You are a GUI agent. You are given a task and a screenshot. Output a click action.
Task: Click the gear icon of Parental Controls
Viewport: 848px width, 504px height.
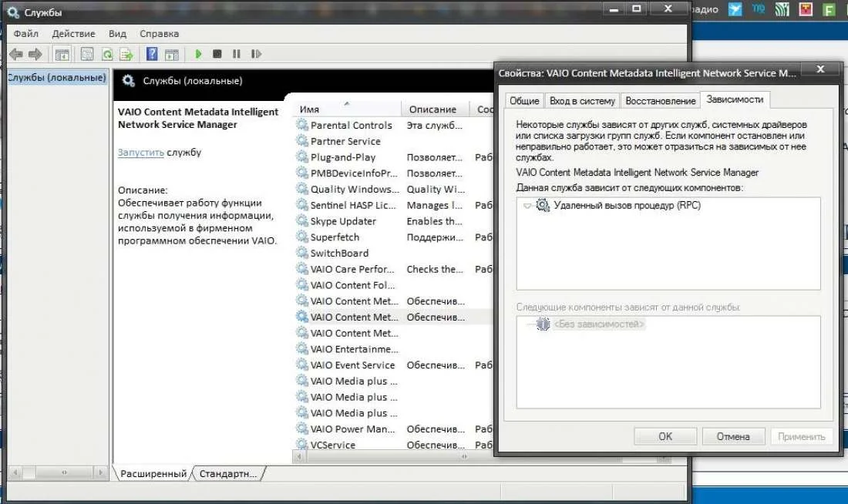pos(301,125)
